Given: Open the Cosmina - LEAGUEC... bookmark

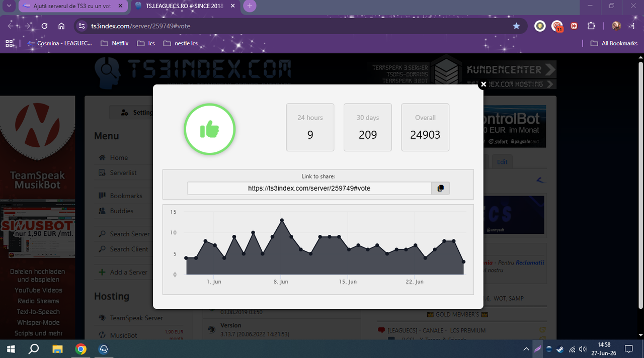Looking at the screenshot, I should point(59,43).
